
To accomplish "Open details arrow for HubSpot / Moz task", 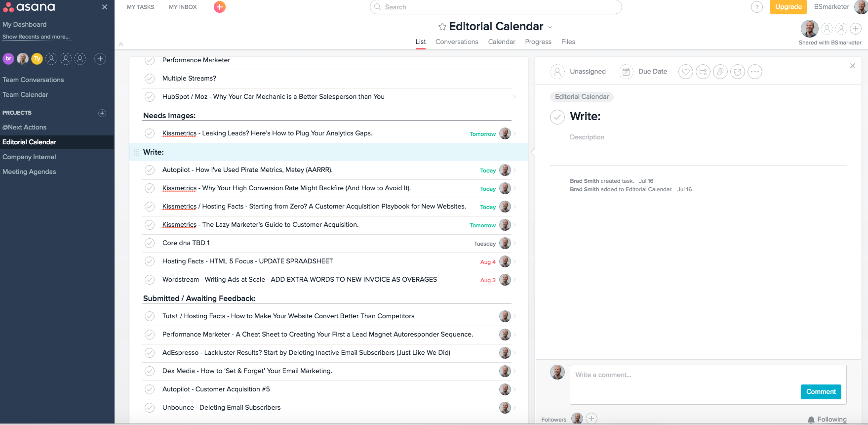I will coord(514,97).
